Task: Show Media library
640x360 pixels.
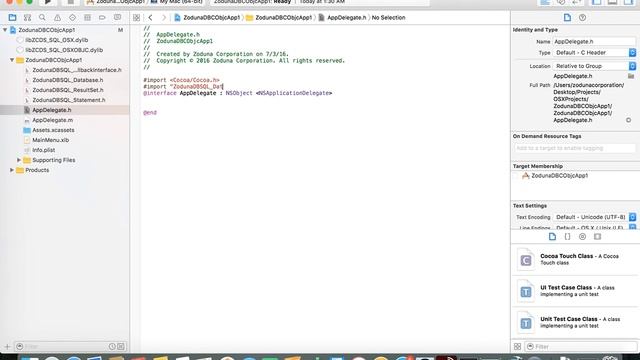Action: point(598,237)
